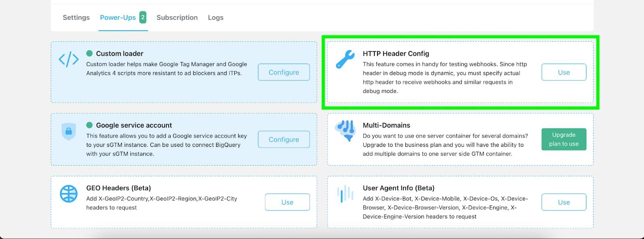This screenshot has height=239, width=644.
Task: Use the HTTP Header Config feature
Action: pos(564,72)
